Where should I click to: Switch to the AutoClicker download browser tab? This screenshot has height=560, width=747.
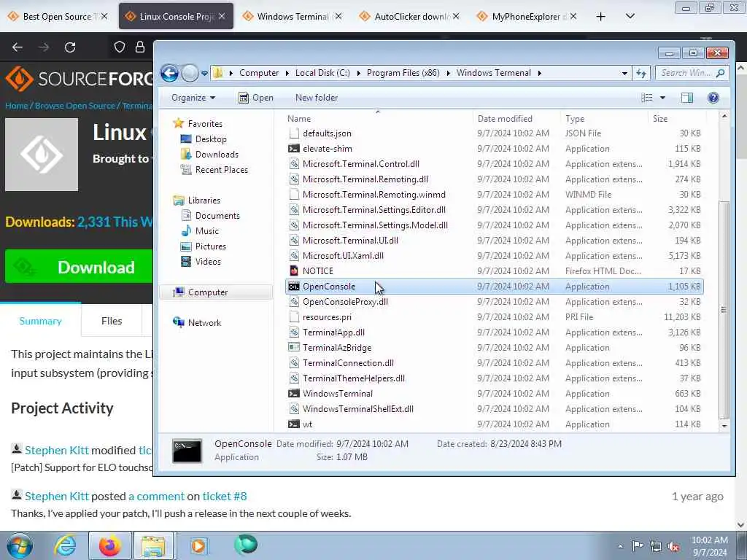coord(411,17)
